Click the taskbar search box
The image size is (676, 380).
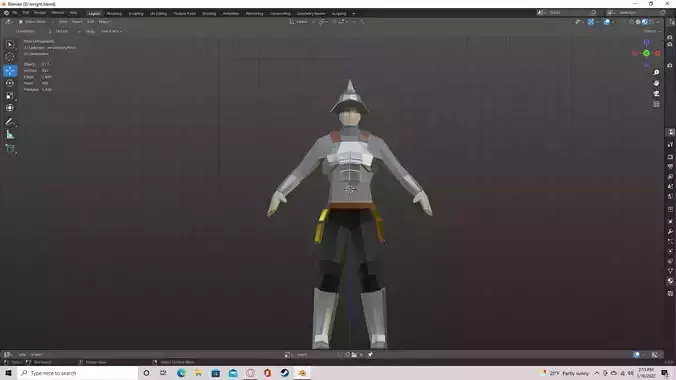tap(78, 373)
